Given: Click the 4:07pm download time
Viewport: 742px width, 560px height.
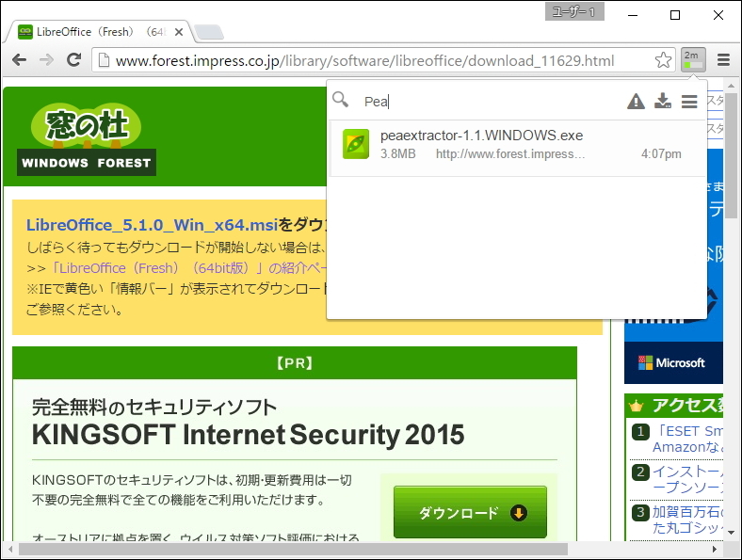Looking at the screenshot, I should (x=661, y=153).
